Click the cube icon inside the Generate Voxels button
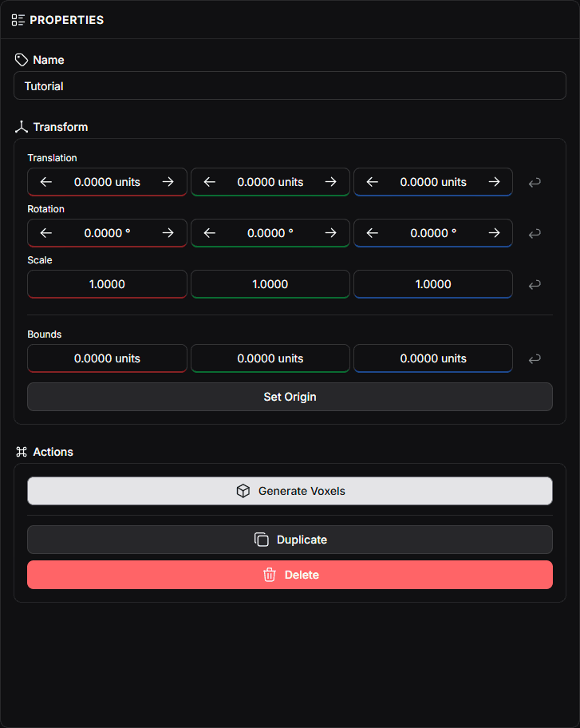 (243, 491)
